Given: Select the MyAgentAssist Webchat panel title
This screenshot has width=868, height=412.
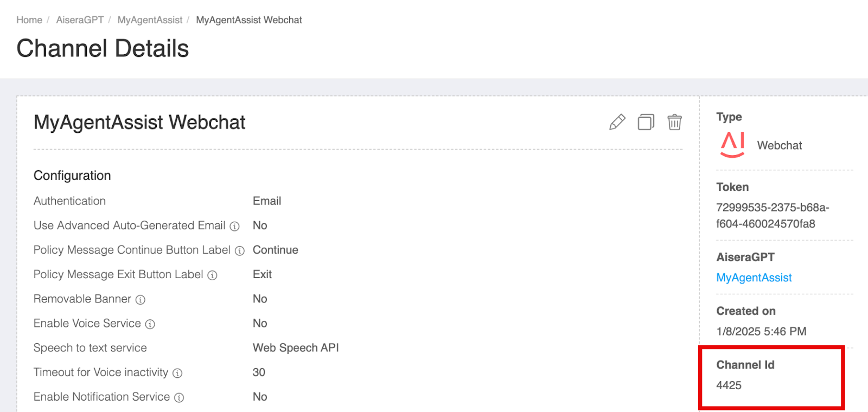Looking at the screenshot, I should [x=139, y=123].
